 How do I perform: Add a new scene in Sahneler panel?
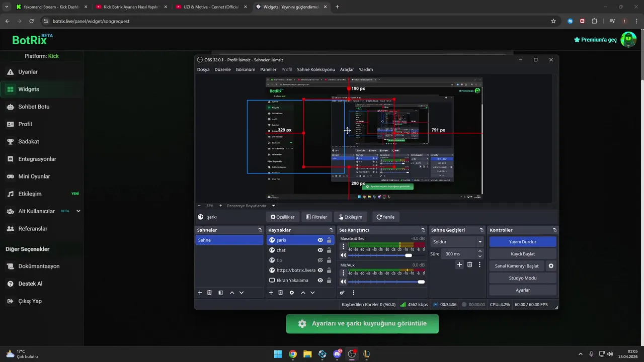tap(200, 293)
